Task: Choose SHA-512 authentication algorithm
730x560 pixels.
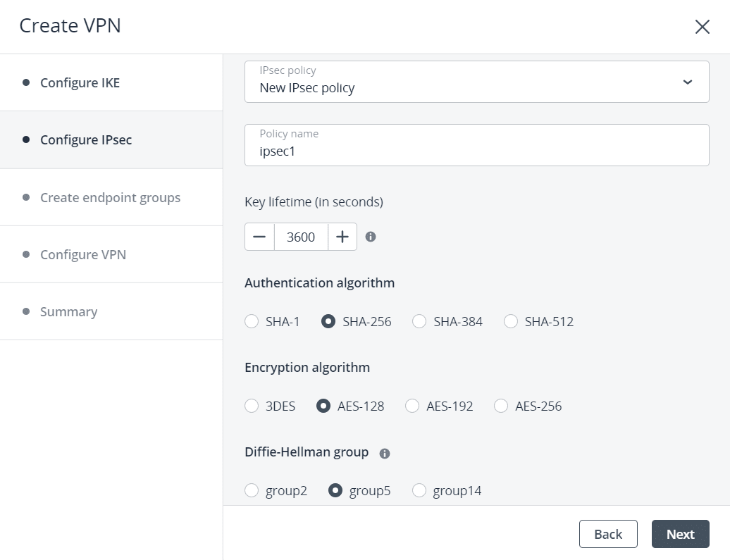Action: 511,321
